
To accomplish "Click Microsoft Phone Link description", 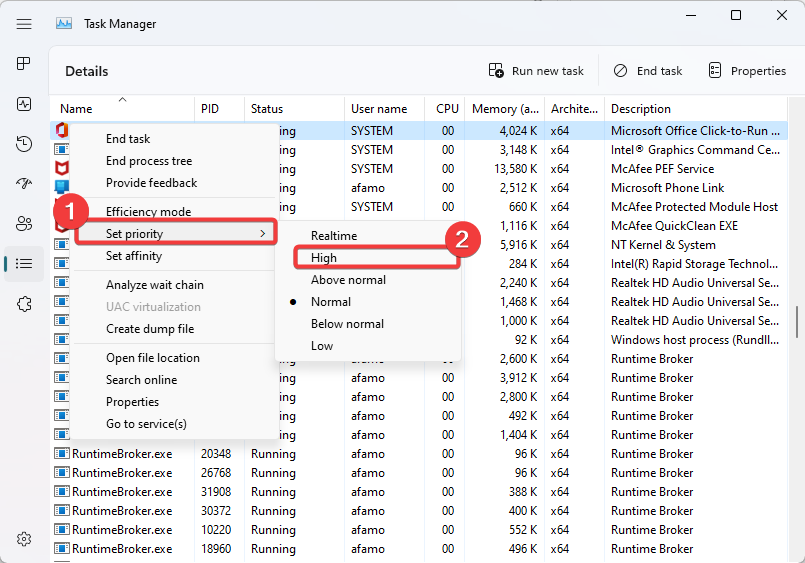I will (x=667, y=188).
